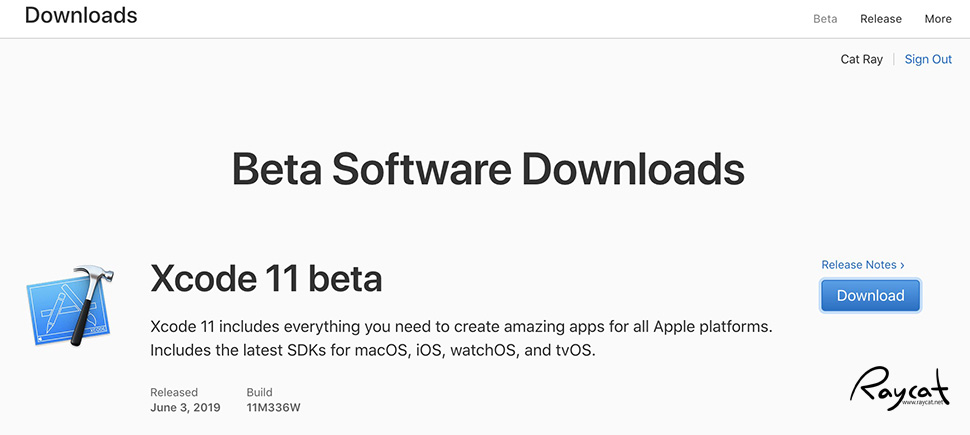This screenshot has height=435, width=970.
Task: Click the Sign Out link
Action: tap(928, 59)
